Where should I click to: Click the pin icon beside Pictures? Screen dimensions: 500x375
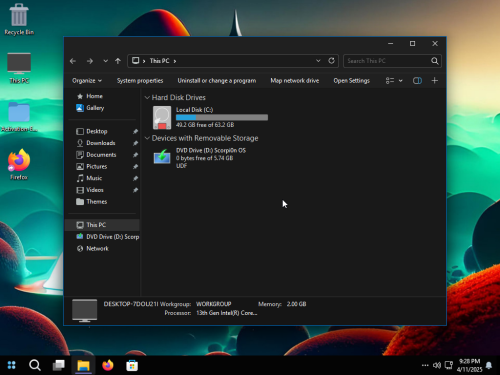click(x=135, y=167)
